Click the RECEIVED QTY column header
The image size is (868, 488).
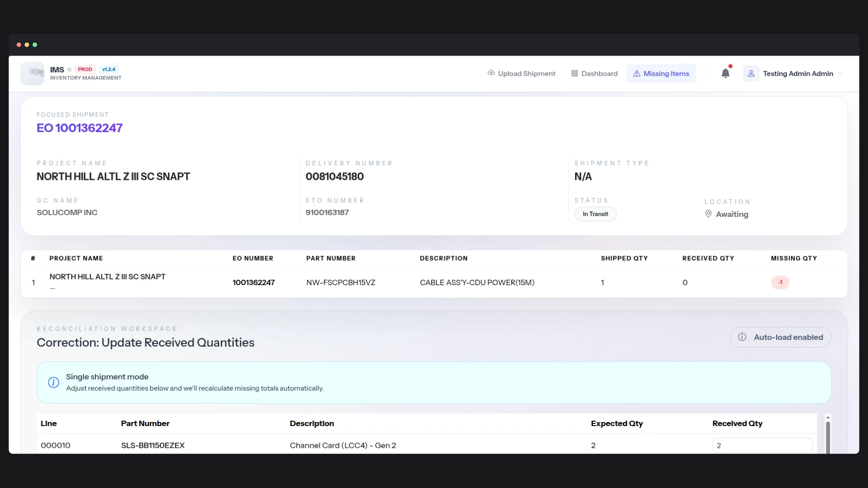click(708, 258)
